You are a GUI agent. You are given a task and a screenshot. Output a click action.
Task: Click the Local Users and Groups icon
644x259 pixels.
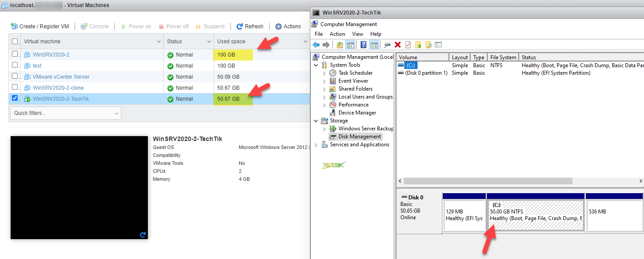pos(333,97)
